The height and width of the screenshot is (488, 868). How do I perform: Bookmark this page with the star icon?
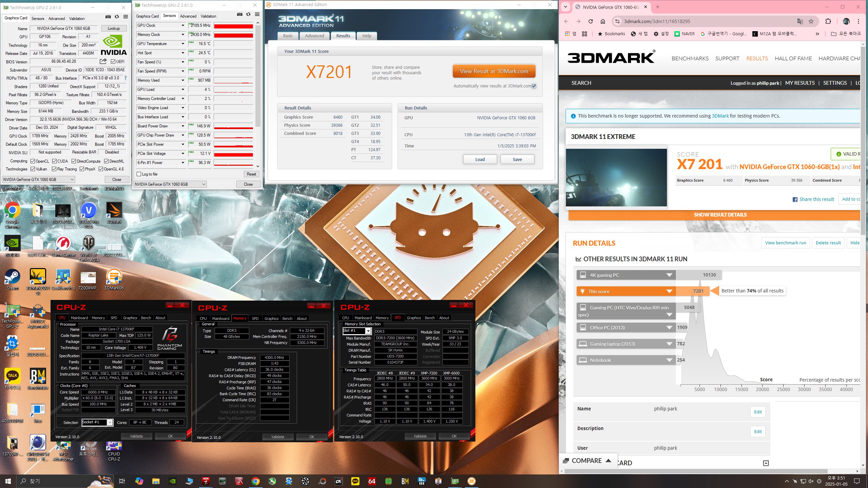point(811,21)
